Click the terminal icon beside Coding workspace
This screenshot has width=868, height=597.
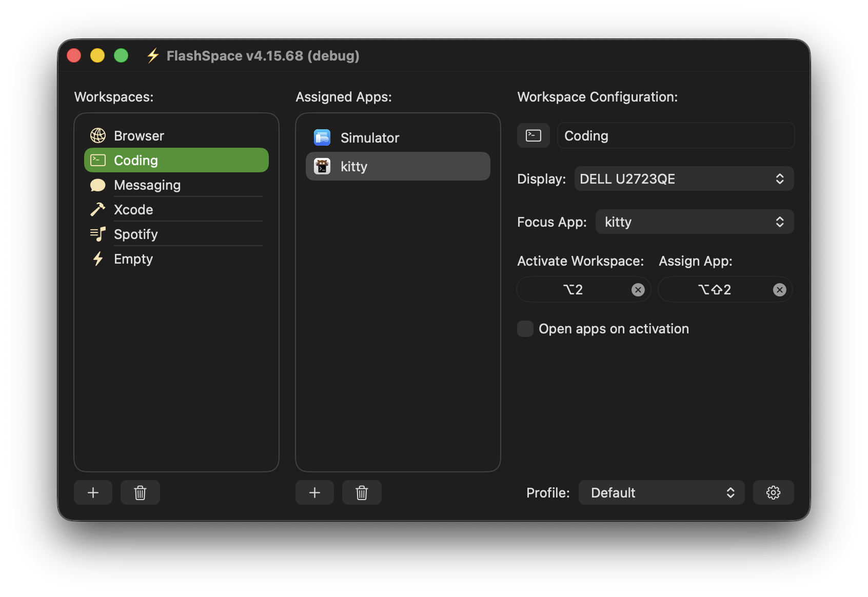point(98,161)
